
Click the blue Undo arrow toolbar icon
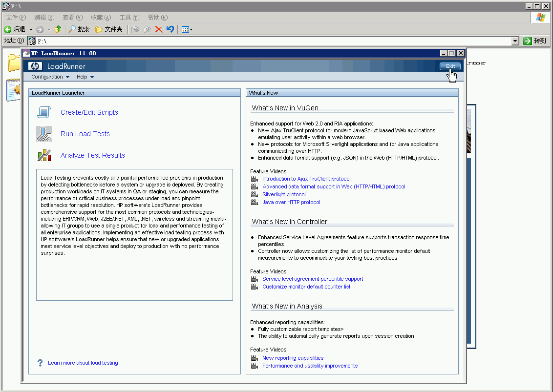click(170, 29)
